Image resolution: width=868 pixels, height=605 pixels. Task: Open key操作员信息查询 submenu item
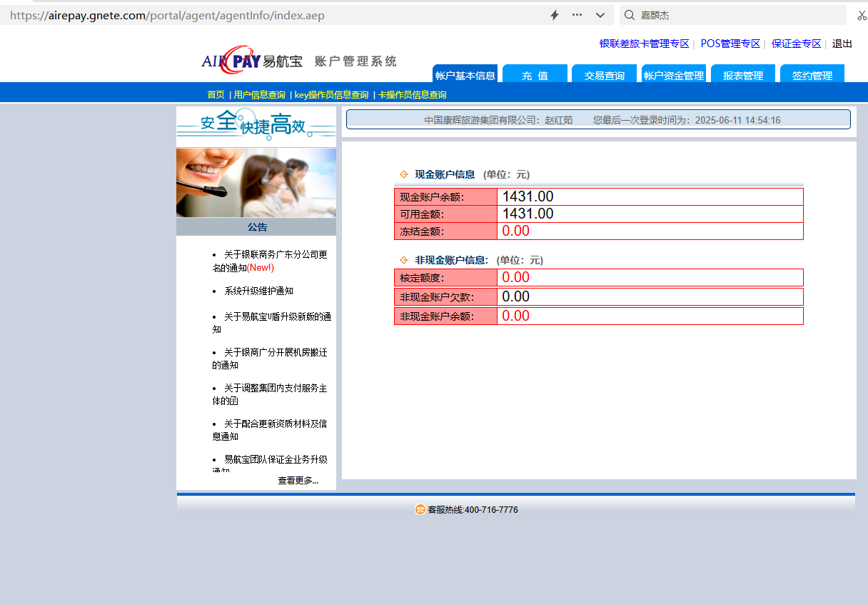pyautogui.click(x=331, y=94)
